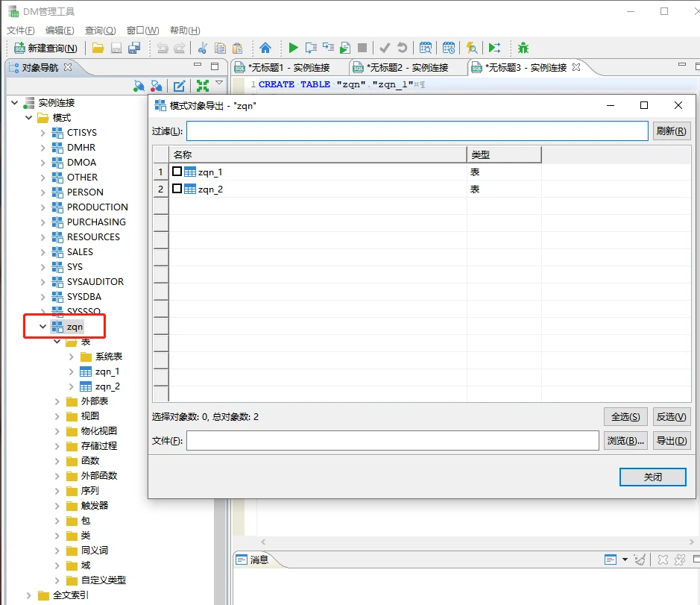The width and height of the screenshot is (700, 605).
Task: Expand the SYSDBA schema node
Action: click(x=42, y=296)
